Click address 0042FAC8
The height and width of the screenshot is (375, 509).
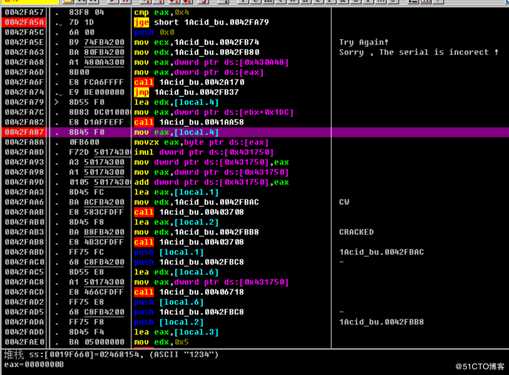click(24, 282)
